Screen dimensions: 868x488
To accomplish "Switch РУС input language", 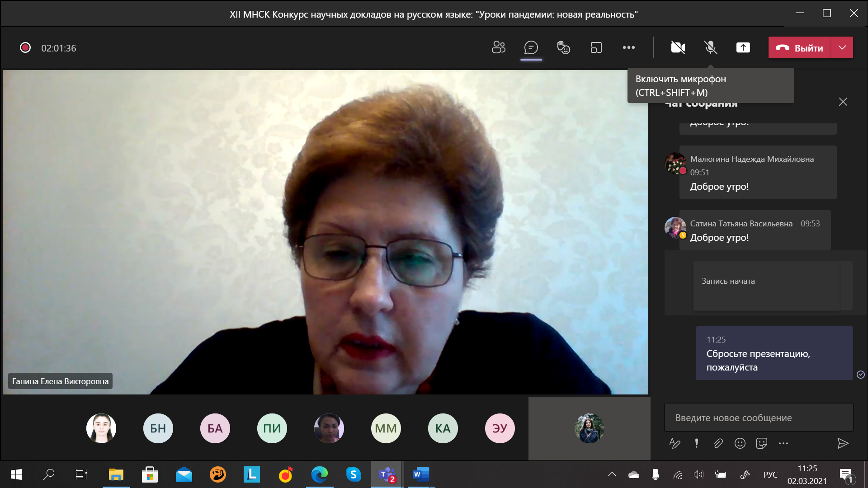I will [770, 474].
